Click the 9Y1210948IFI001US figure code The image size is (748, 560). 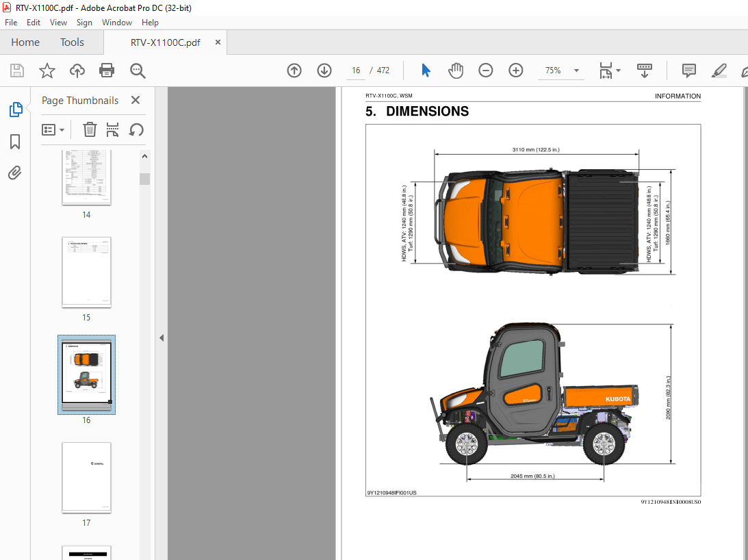click(391, 493)
